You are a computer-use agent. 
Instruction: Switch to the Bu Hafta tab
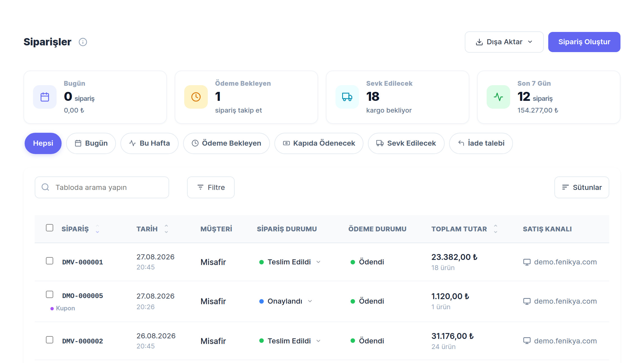coord(150,143)
